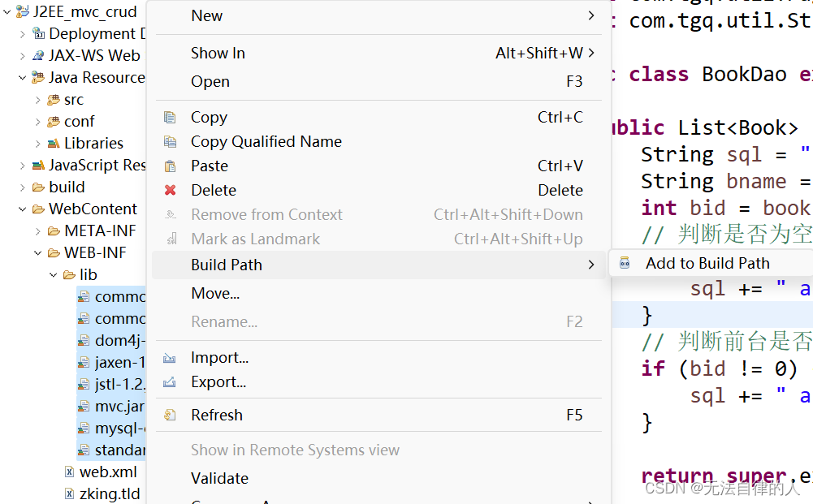Collapse the WEB-INF folder
This screenshot has height=504, width=813.
[x=38, y=252]
